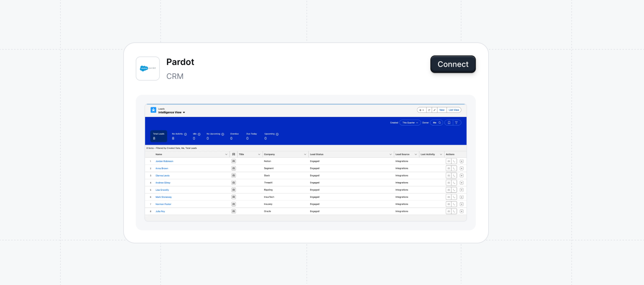The width and height of the screenshot is (644, 285).
Task: Select the Idle metric
Action: 196,136
